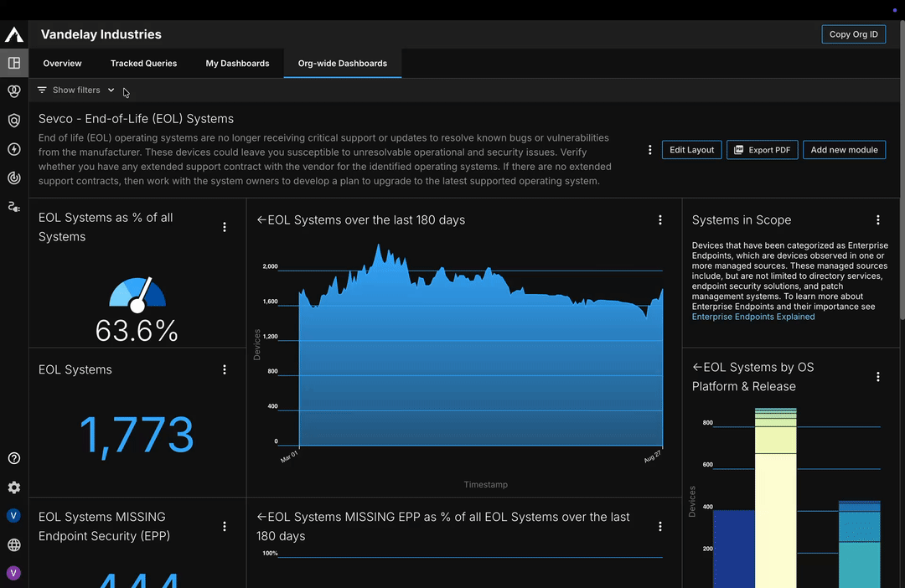Open the EOL over 180 days options menu
This screenshot has width=905, height=588.
tap(660, 219)
